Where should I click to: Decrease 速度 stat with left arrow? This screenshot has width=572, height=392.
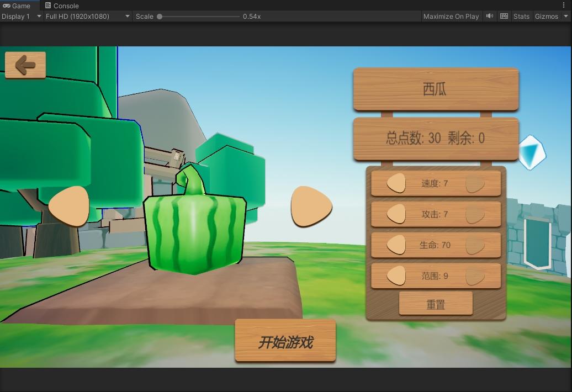pos(396,183)
